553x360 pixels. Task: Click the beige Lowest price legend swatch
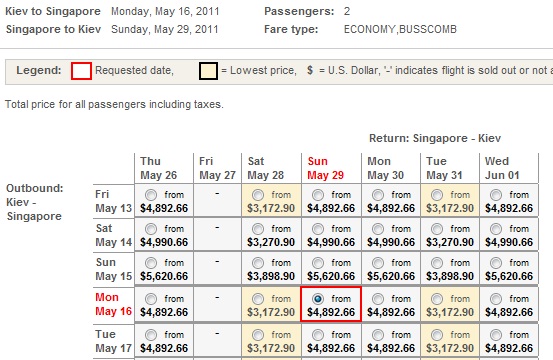(208, 71)
